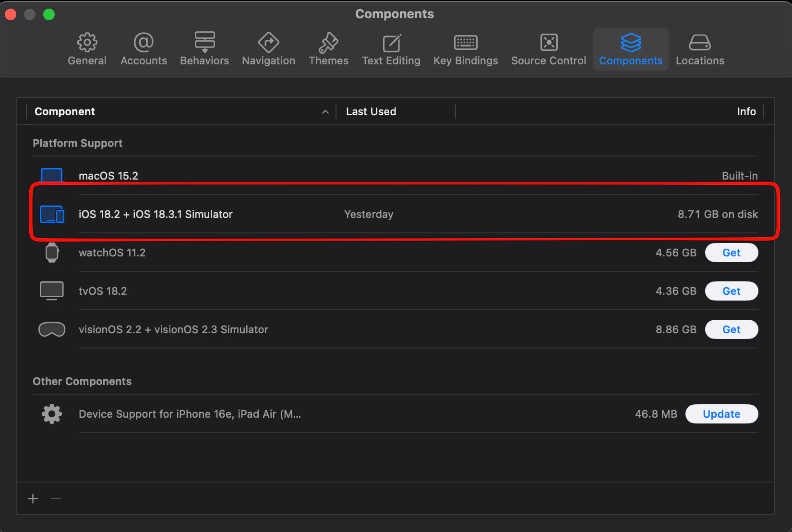Switch to the Key Bindings tab label
Image resolution: width=792 pixels, height=532 pixels.
(466, 61)
